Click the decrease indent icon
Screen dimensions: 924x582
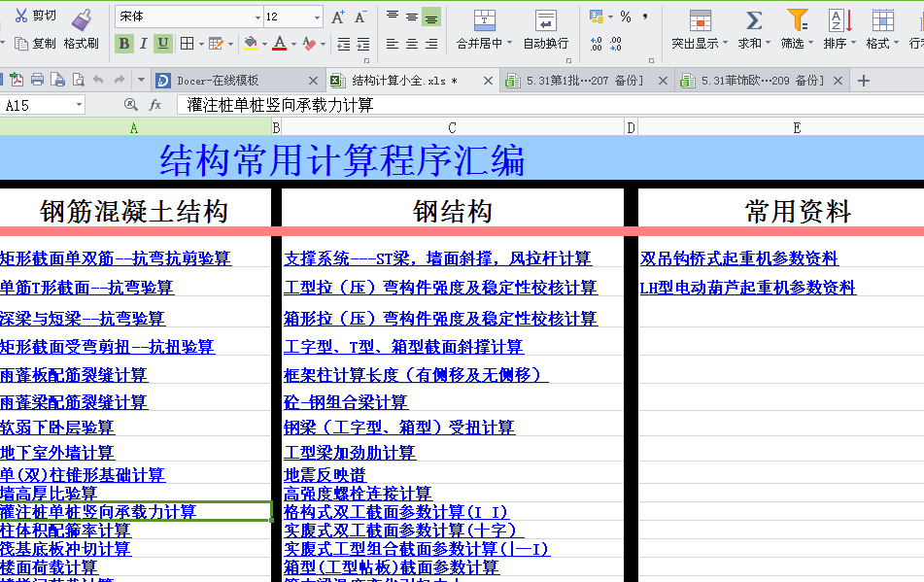344,44
